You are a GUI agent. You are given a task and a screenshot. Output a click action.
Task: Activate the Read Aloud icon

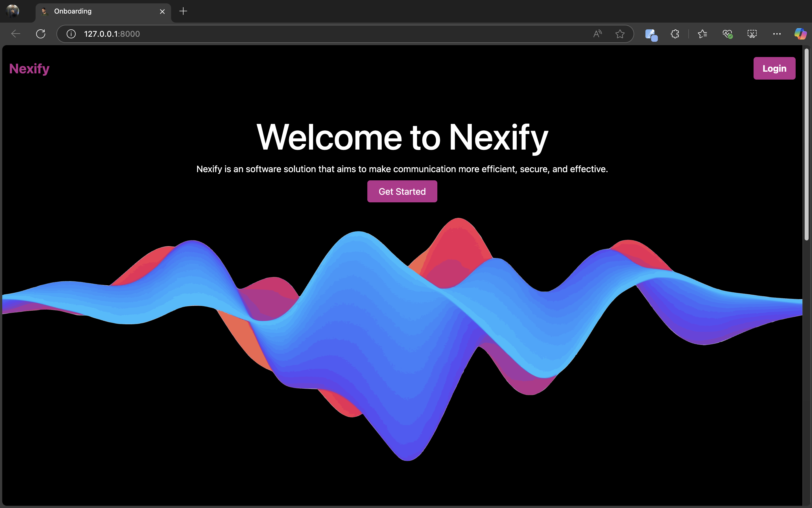[x=597, y=34]
